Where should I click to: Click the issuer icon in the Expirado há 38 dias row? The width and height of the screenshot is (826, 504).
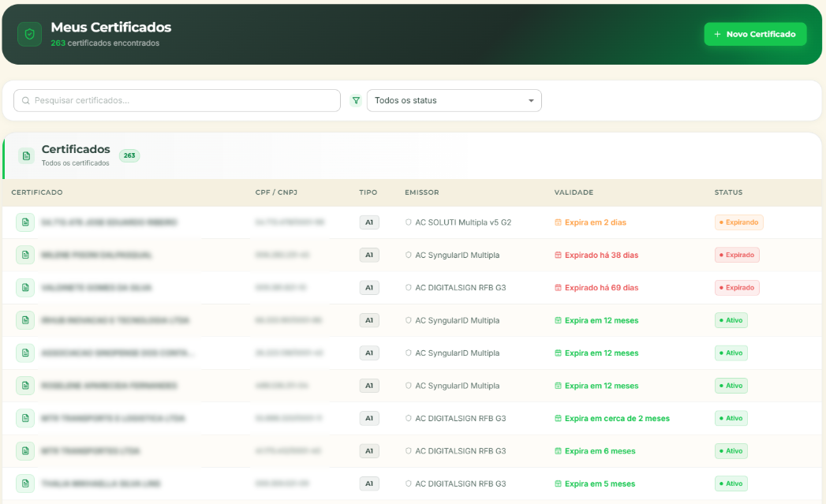(x=408, y=255)
